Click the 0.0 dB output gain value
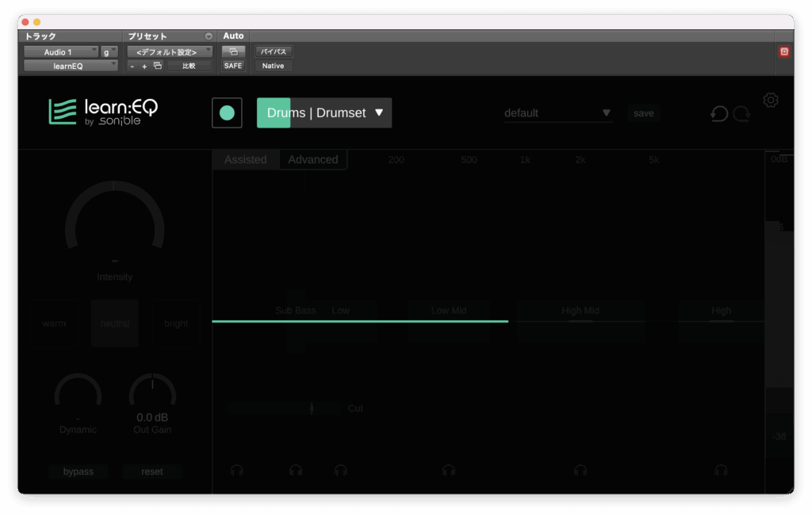This screenshot has height=515, width=812. [x=152, y=418]
